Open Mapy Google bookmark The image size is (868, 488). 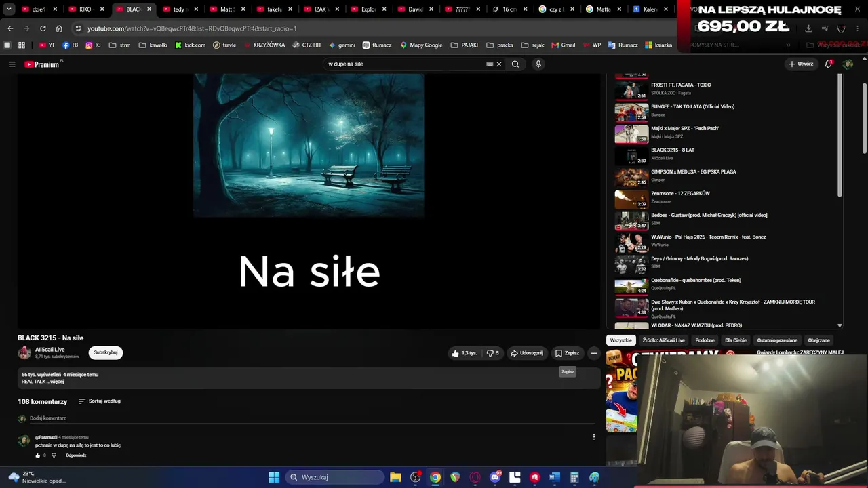click(421, 45)
